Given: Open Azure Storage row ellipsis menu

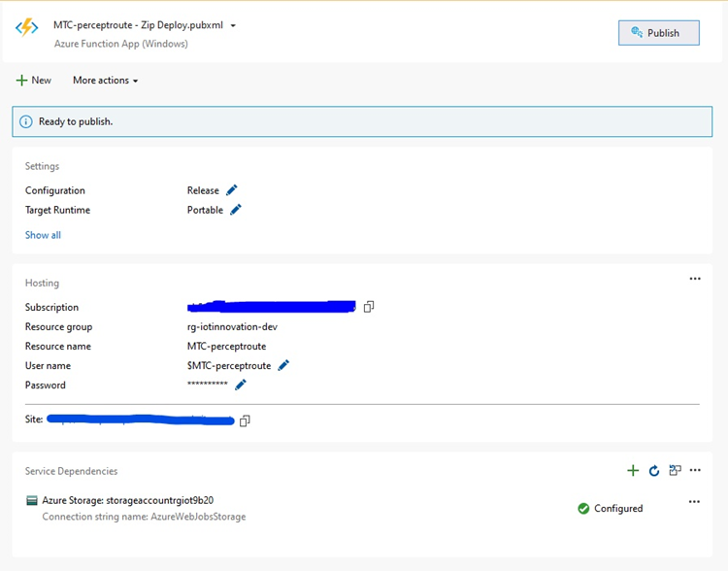Looking at the screenshot, I should [x=694, y=502].
